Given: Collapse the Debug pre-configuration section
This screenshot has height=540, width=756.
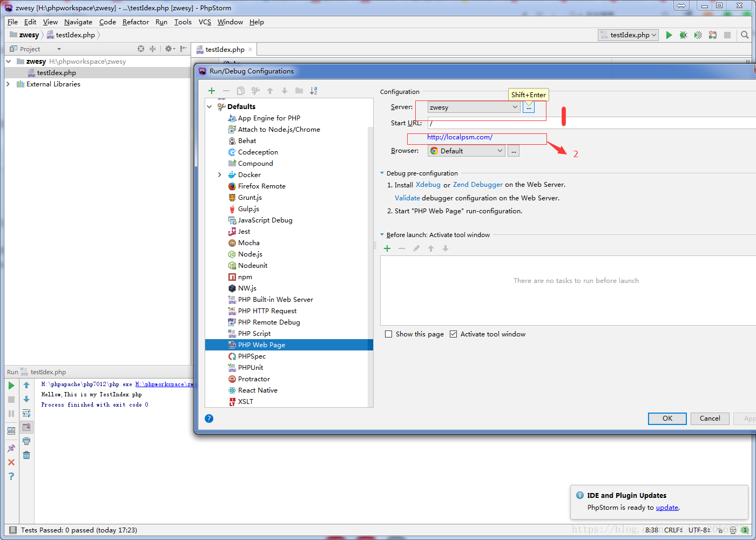Looking at the screenshot, I should (x=382, y=173).
